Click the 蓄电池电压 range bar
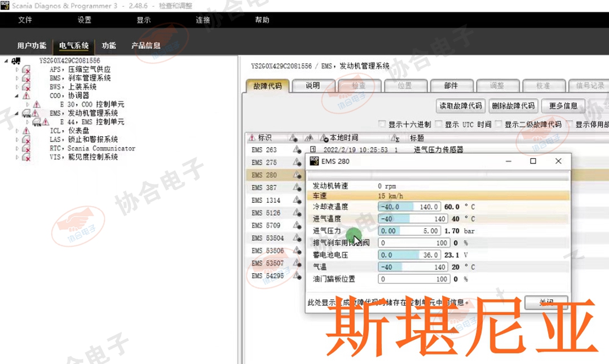 (x=409, y=255)
